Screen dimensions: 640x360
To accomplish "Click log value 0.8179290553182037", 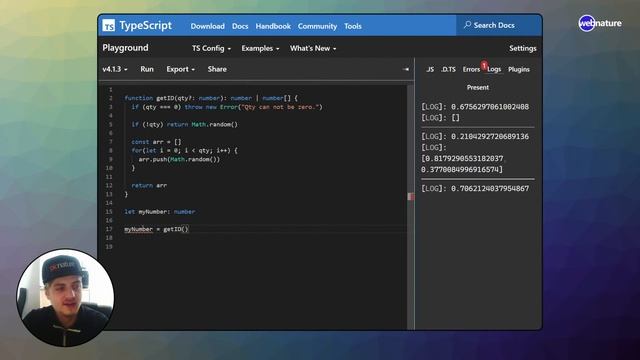I will click(463, 159).
